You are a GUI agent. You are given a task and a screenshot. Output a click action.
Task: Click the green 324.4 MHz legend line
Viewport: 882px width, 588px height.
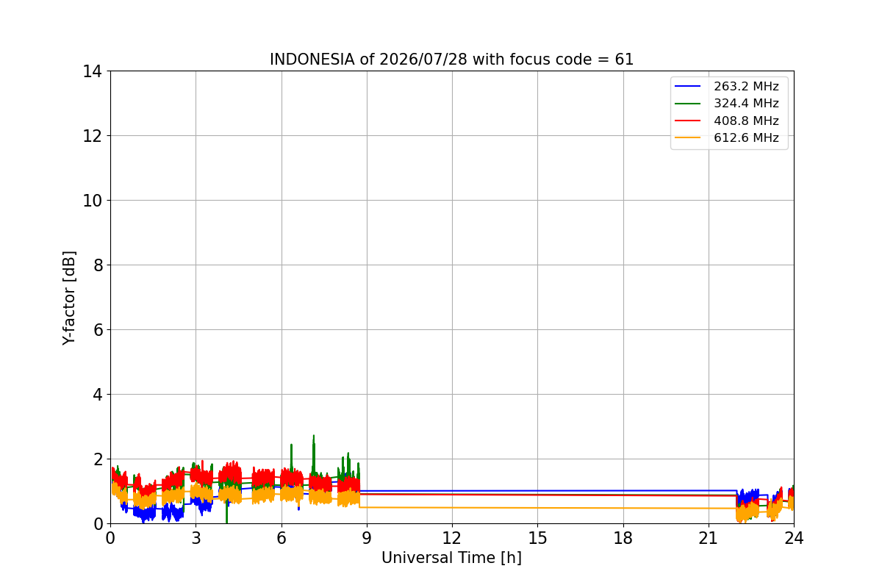click(x=688, y=104)
